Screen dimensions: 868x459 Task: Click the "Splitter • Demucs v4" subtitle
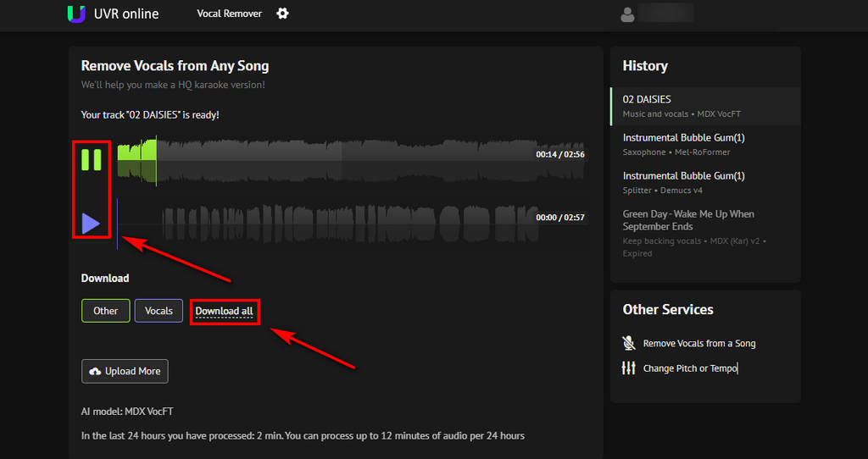click(x=663, y=191)
